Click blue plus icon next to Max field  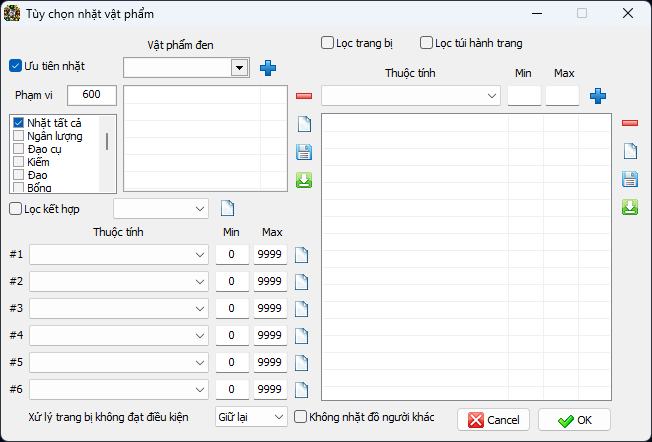598,96
